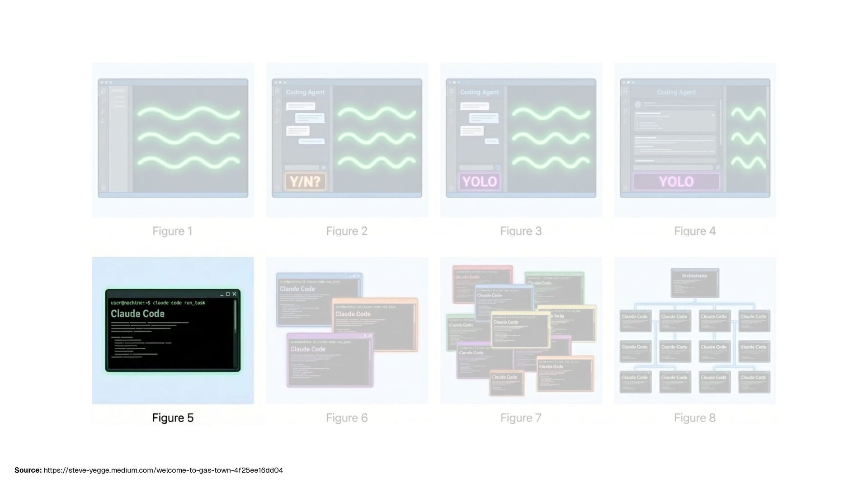Screen dimensions: 868x488
Task: Click the Figure 1 editor thumbnail
Action: [x=173, y=138]
